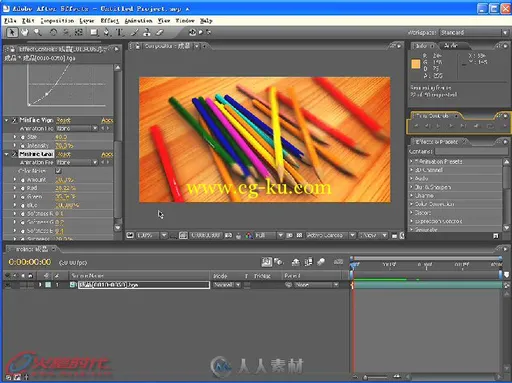Open Animation Presets dropdown under Misfire Vignette
Viewport: 512px width, 383px height.
click(77, 128)
